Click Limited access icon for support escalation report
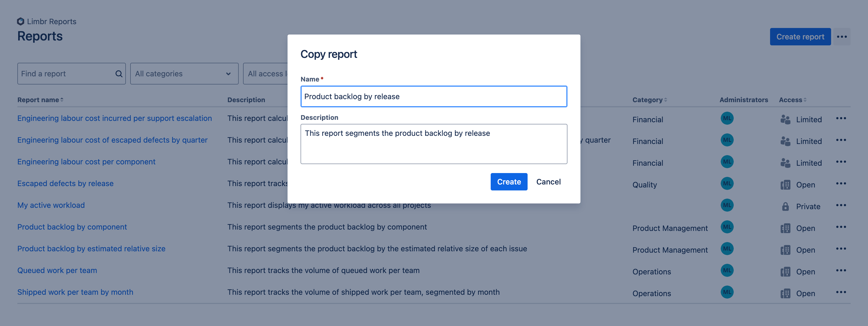The image size is (868, 326). [785, 120]
